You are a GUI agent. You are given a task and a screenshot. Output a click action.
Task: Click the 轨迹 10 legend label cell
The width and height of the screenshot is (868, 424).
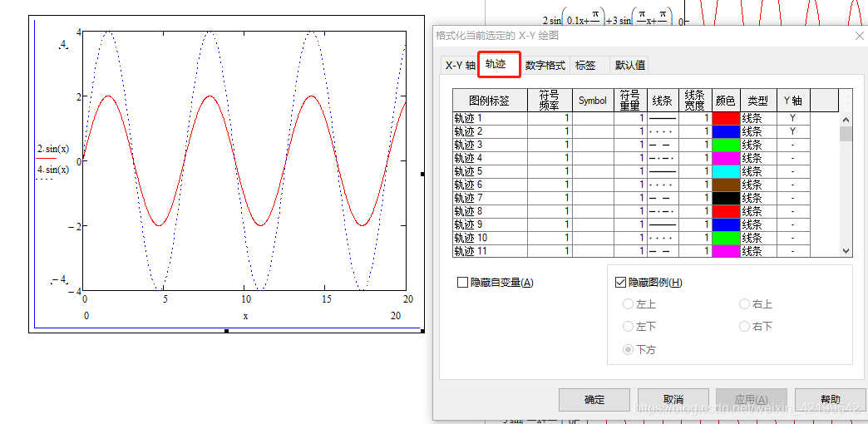click(x=490, y=238)
